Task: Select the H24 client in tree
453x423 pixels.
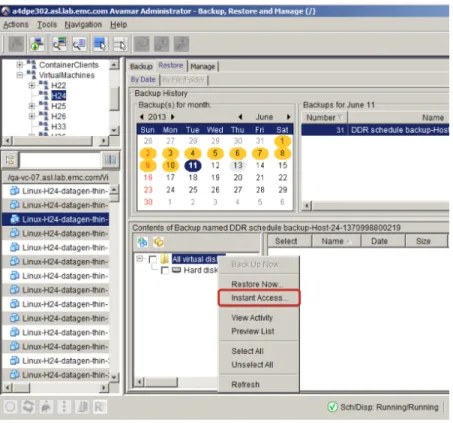Action: (x=58, y=96)
